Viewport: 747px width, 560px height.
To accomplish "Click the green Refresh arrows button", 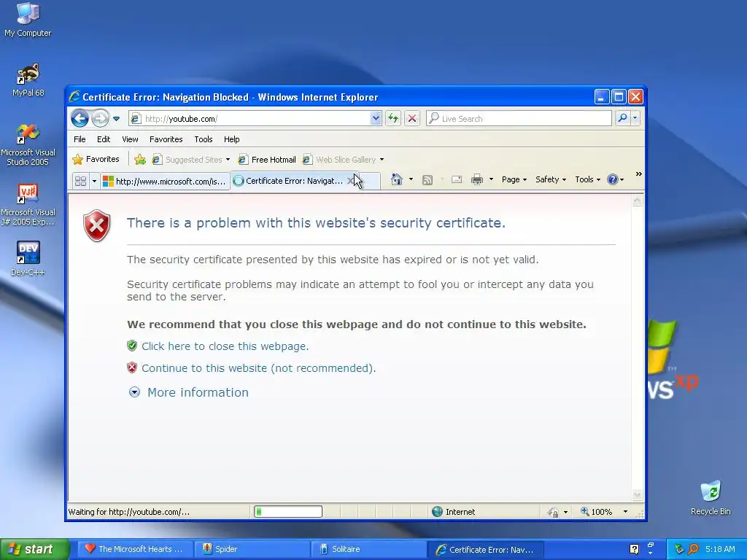I will coord(393,119).
